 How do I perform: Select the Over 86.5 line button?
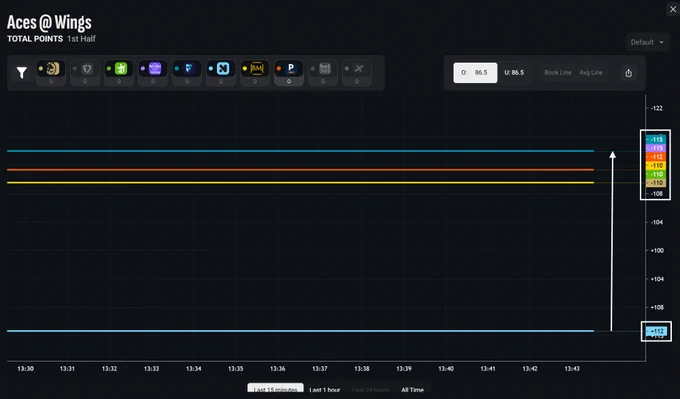click(x=475, y=72)
